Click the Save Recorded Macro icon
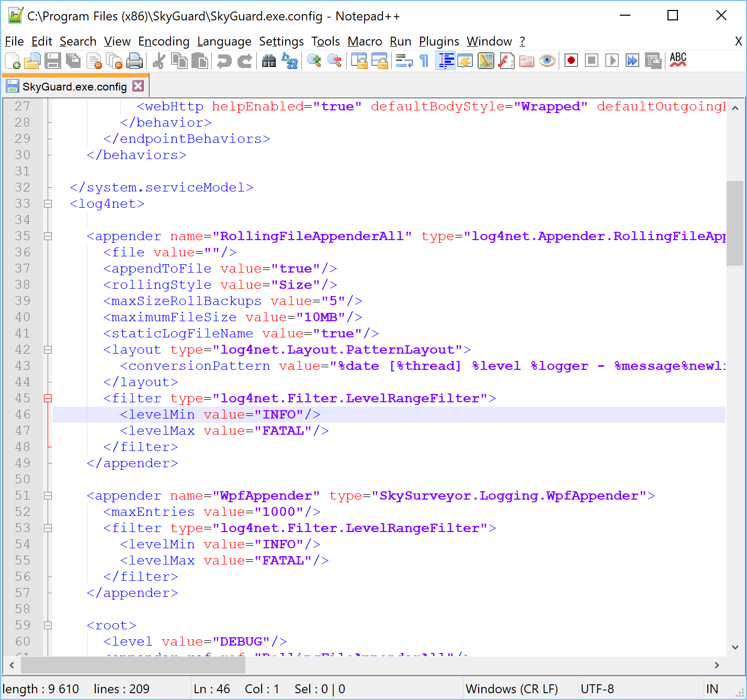 653,61
